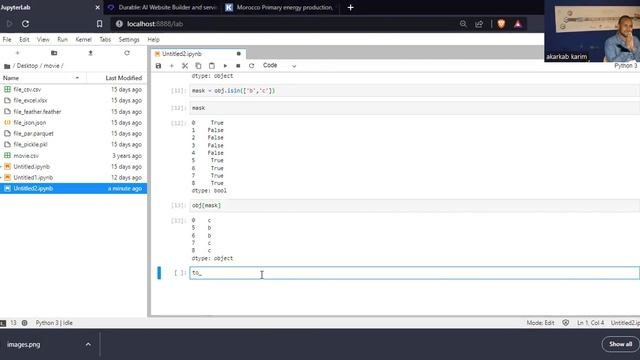Bookmark this page icon
Image resolution: width=640 pixels, height=360 pixels.
99,24
